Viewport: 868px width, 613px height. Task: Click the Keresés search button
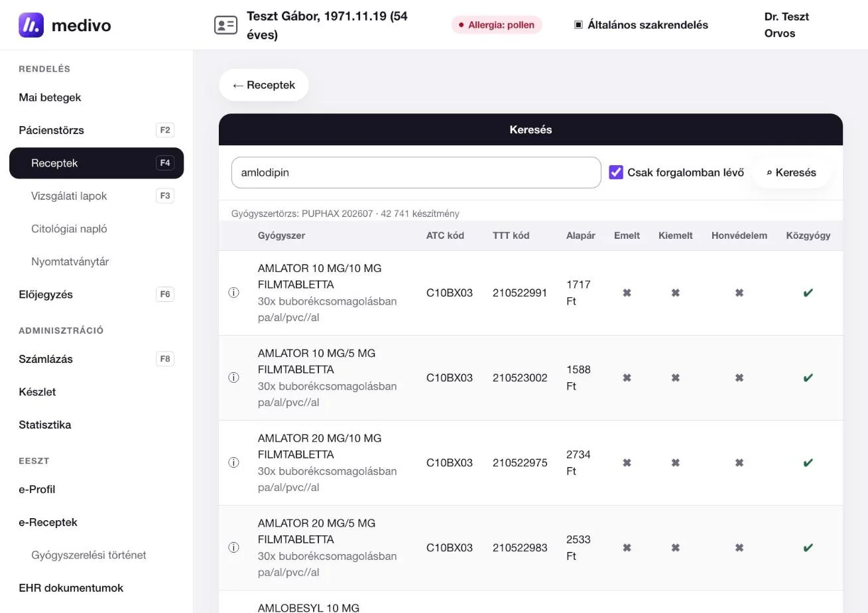click(x=791, y=172)
